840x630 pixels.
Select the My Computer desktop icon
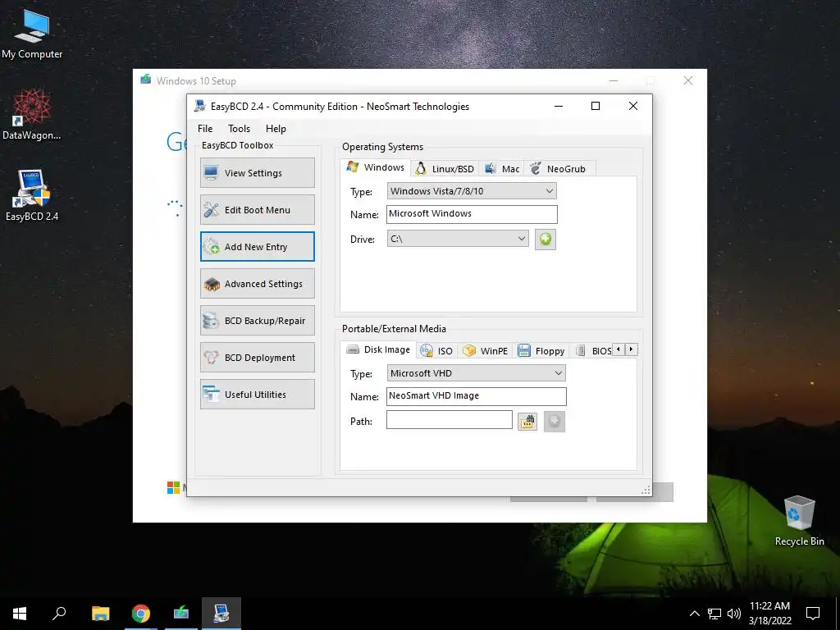[x=32, y=34]
